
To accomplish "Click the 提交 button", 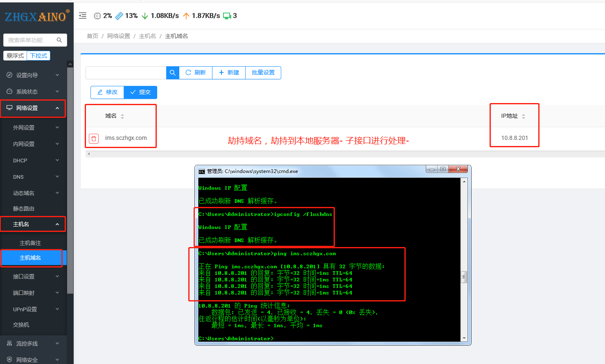I will tap(140, 92).
